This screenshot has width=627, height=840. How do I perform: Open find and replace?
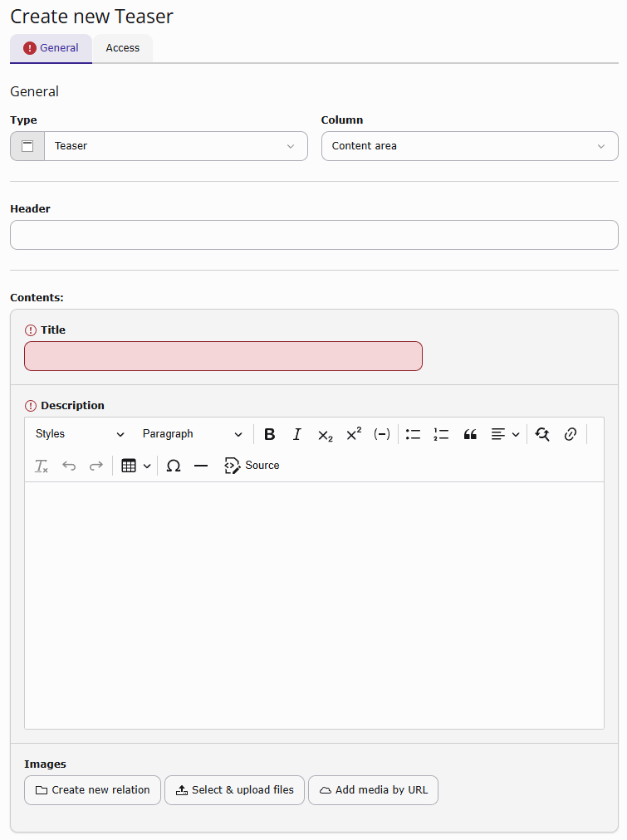tap(542, 434)
